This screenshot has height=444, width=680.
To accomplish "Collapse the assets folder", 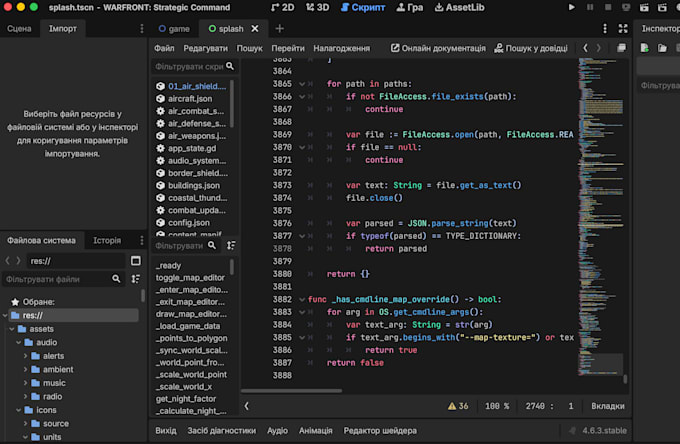I will 12,329.
